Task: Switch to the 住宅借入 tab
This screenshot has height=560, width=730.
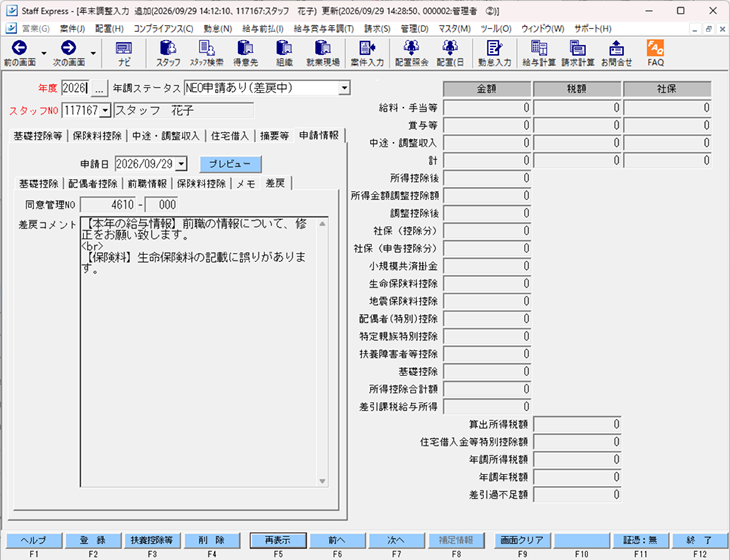Action: [x=230, y=136]
